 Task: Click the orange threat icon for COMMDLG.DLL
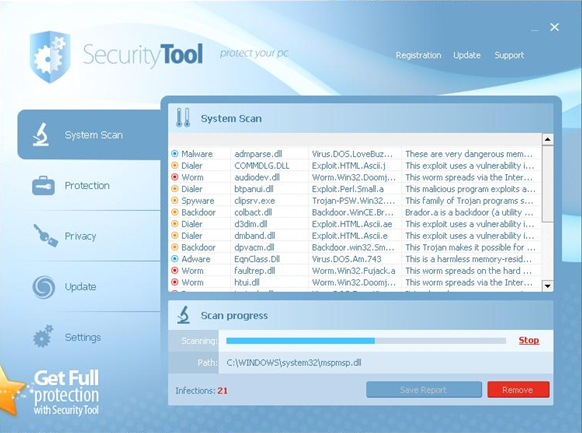[x=174, y=165]
